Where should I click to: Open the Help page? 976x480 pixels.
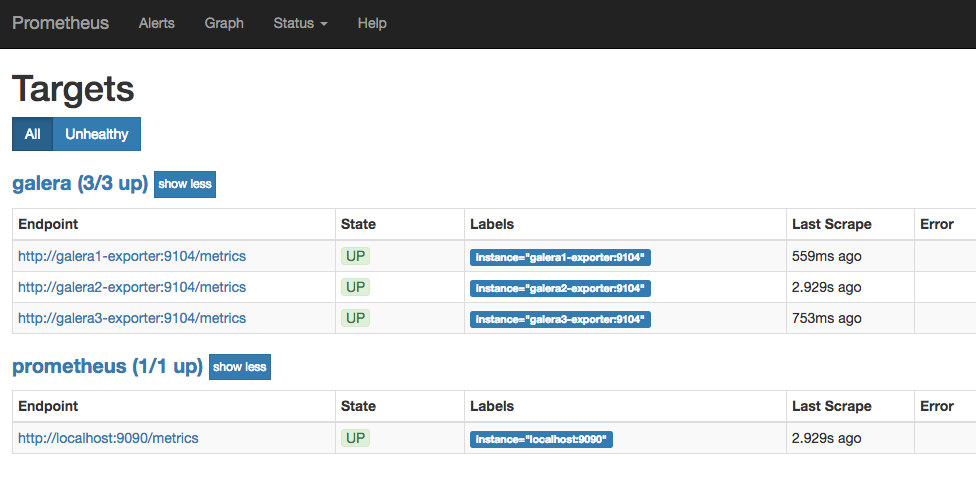[x=372, y=23]
